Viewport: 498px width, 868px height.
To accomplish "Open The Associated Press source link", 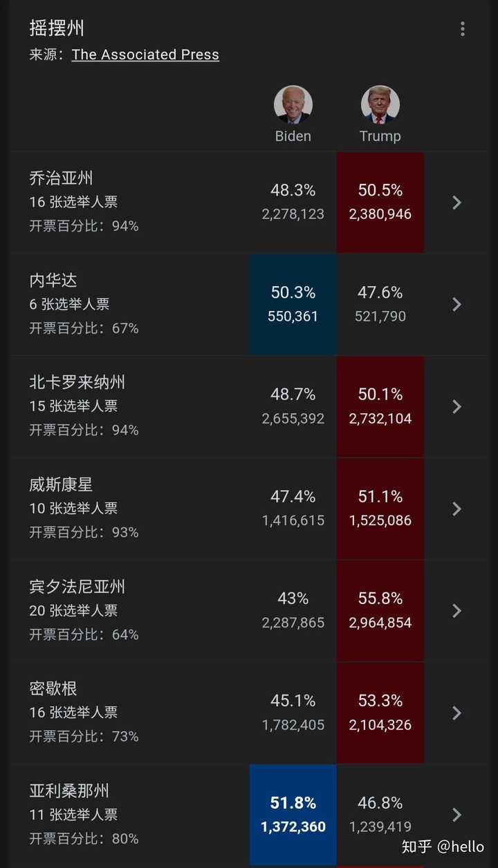I will [x=145, y=54].
